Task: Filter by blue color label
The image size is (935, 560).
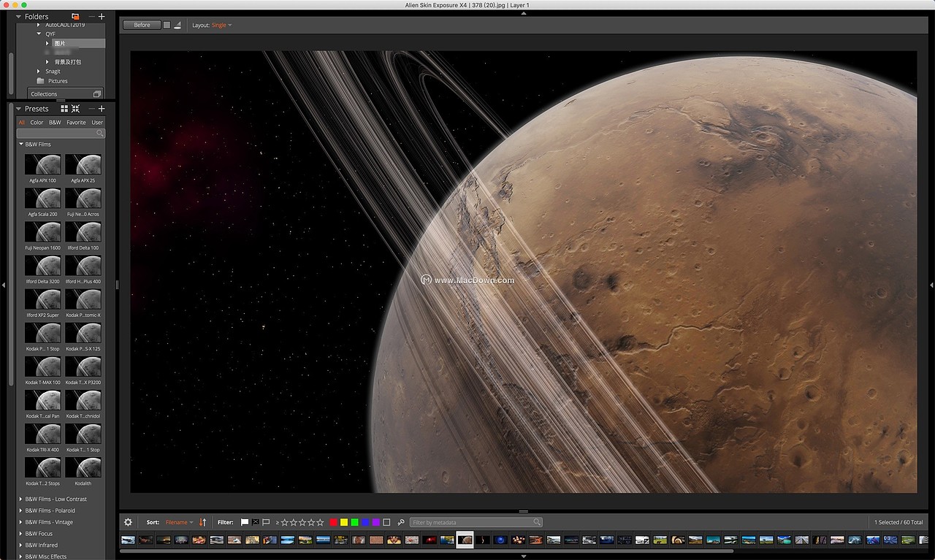Action: click(x=365, y=522)
